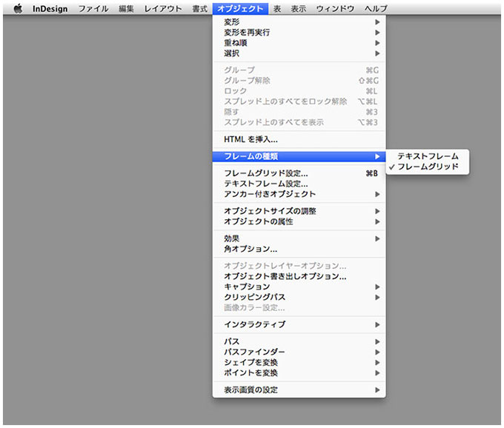Image resolution: width=504 pixels, height=428 pixels.
Task: Close the オブジェクト menu in menu bar
Action: [240, 9]
